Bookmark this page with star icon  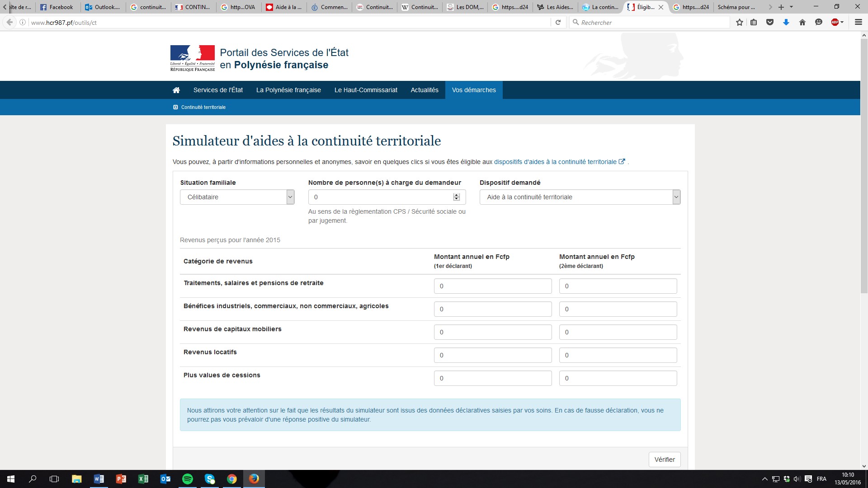(x=740, y=22)
